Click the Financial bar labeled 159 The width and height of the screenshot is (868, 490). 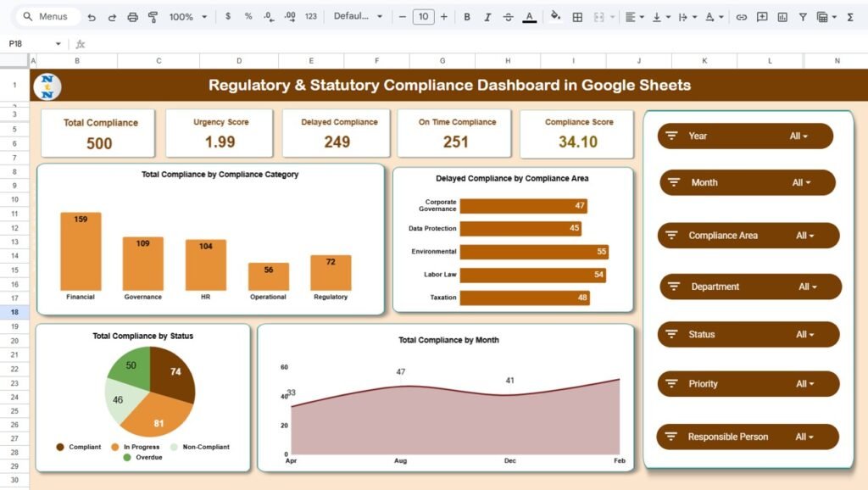[81, 252]
